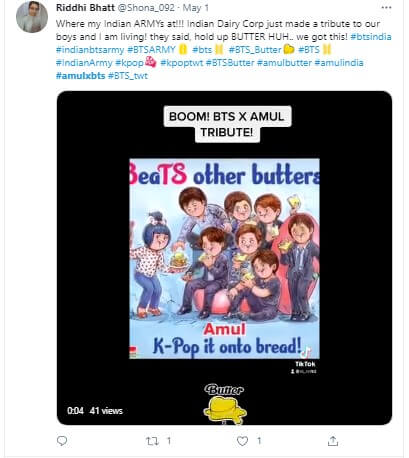Open the #BTS_Butter hashtag
Screen dimensions: 409x458
pos(255,50)
